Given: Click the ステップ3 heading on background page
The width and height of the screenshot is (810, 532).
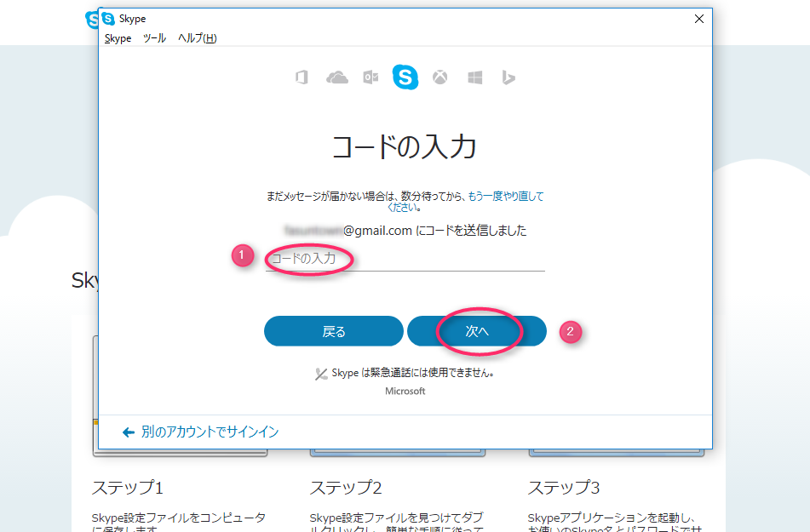Looking at the screenshot, I should pyautogui.click(x=564, y=488).
